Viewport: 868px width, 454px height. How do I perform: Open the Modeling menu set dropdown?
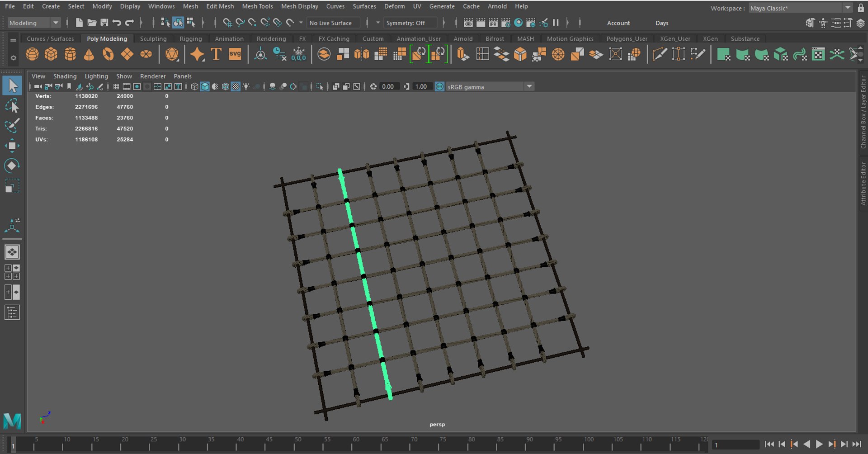pyautogui.click(x=34, y=23)
